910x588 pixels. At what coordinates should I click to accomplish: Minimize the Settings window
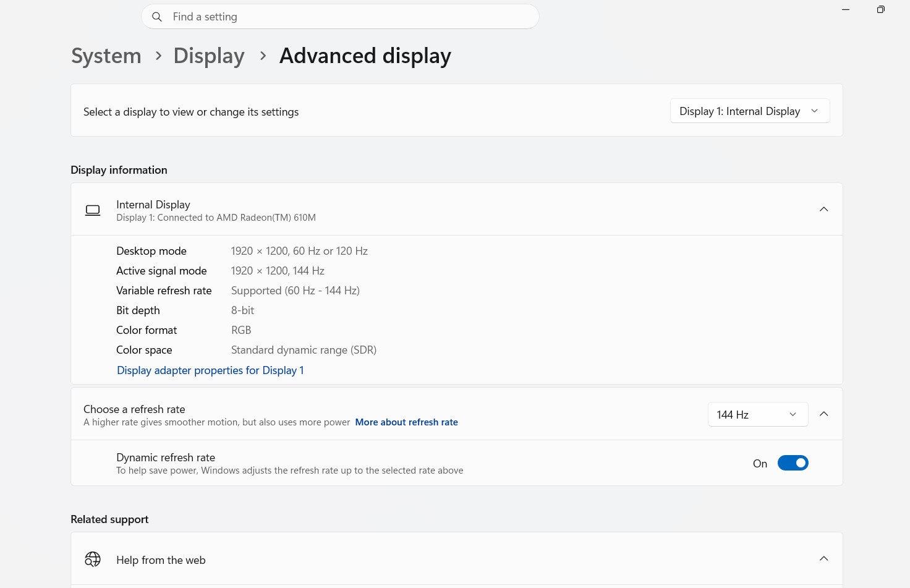[846, 9]
